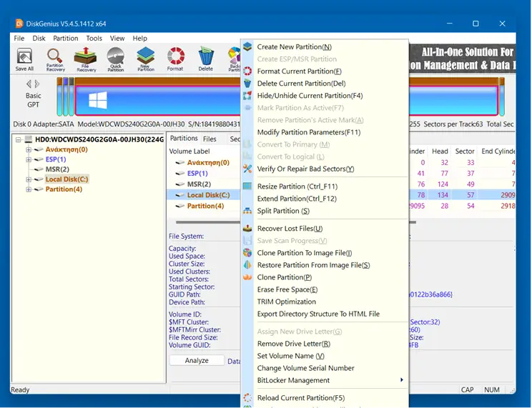Expand the ESP(1) tree node
The height and width of the screenshot is (408, 532).
coord(29,159)
